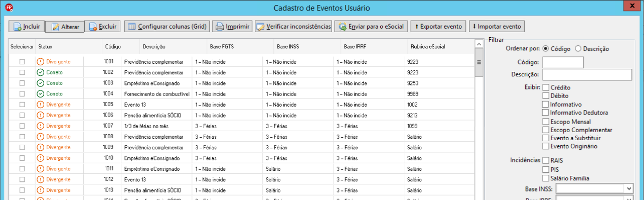This screenshot has width=644, height=200.
Task: Click the Divergente warning icon for code 1013
Action: point(40,190)
